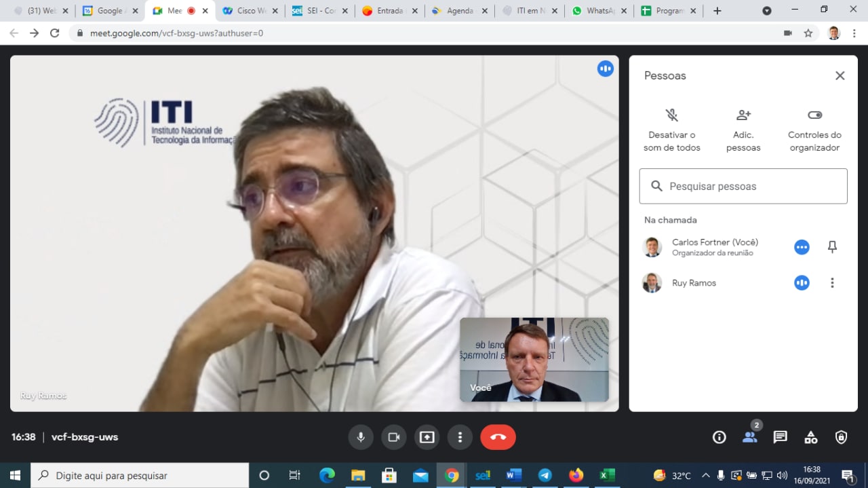Click the present screen icon
Screen dimensions: 868x488
click(427, 437)
